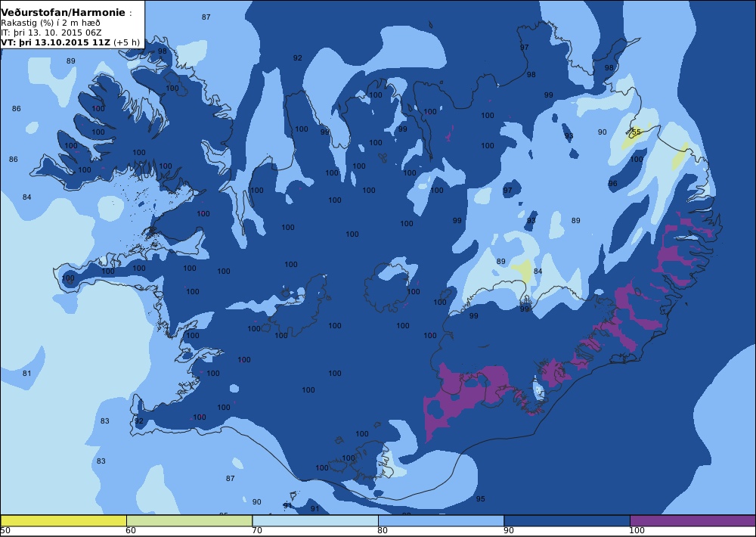Select the medium blue 80–90 legend band
The image size is (756, 537).
(x=441, y=520)
